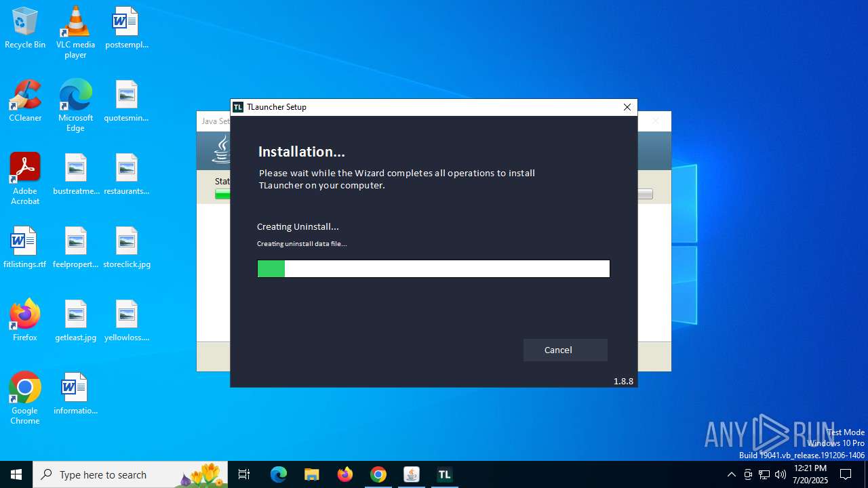Launch Edge from the taskbar

tap(279, 474)
